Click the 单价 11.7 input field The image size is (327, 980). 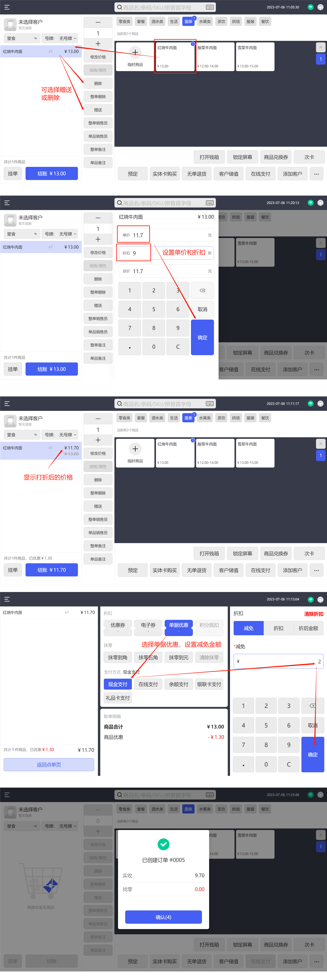click(x=166, y=235)
